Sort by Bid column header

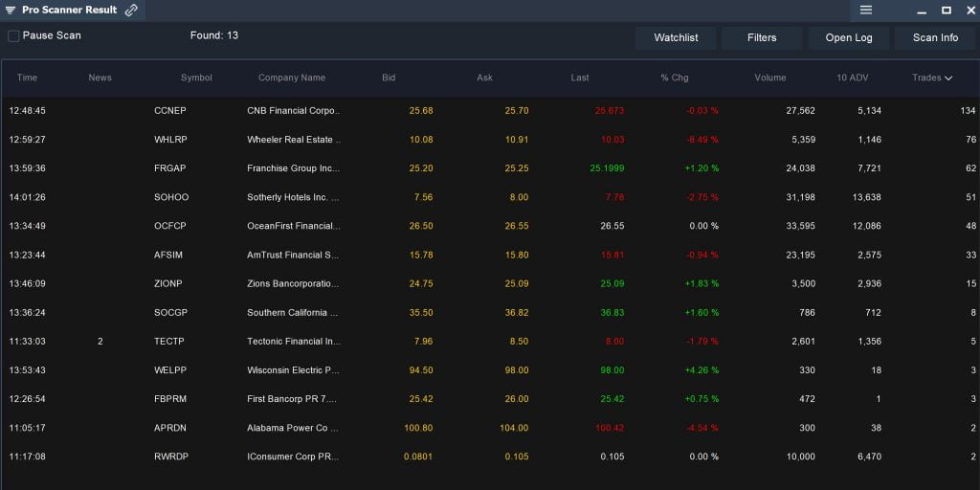click(x=389, y=78)
